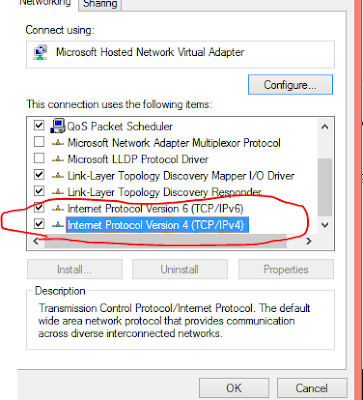Click the Link-Layer Topology Discovery Mapper icon
Image resolution: width=363 pixels, height=400 pixels.
pyautogui.click(x=58, y=175)
